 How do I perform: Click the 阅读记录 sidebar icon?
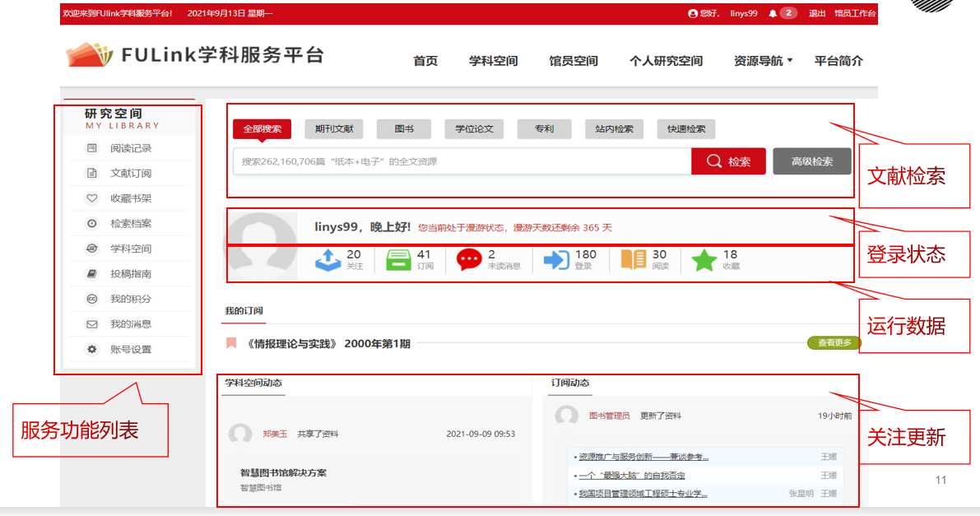click(x=92, y=148)
